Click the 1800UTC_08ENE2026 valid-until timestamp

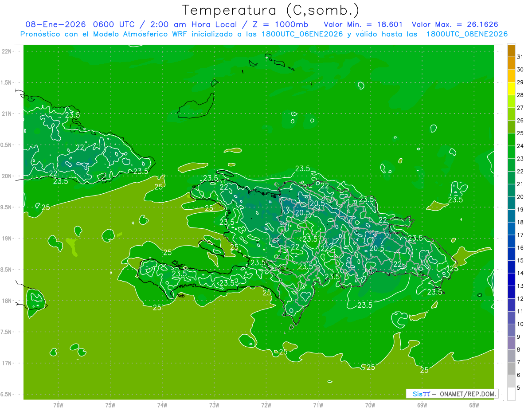466,34
